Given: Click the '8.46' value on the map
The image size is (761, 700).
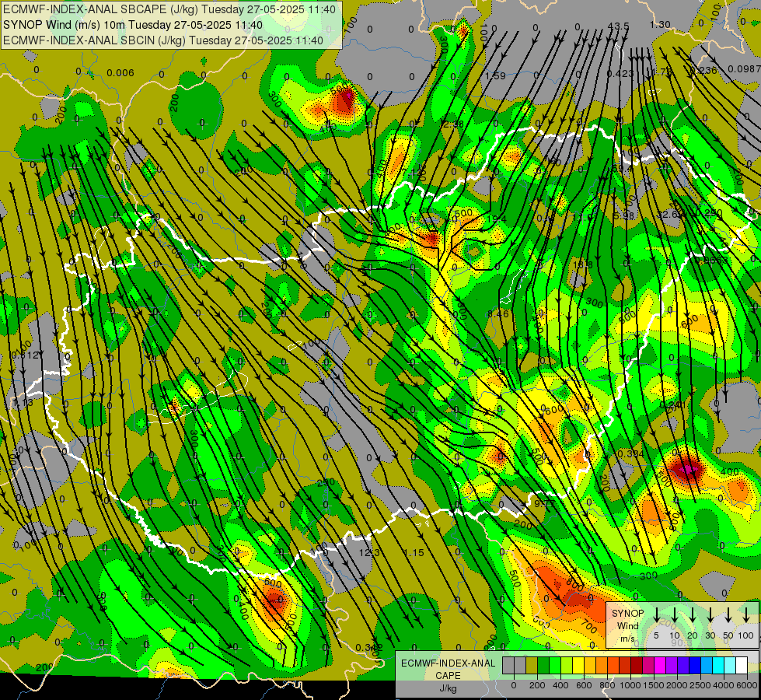Looking at the screenshot, I should 498,313.
